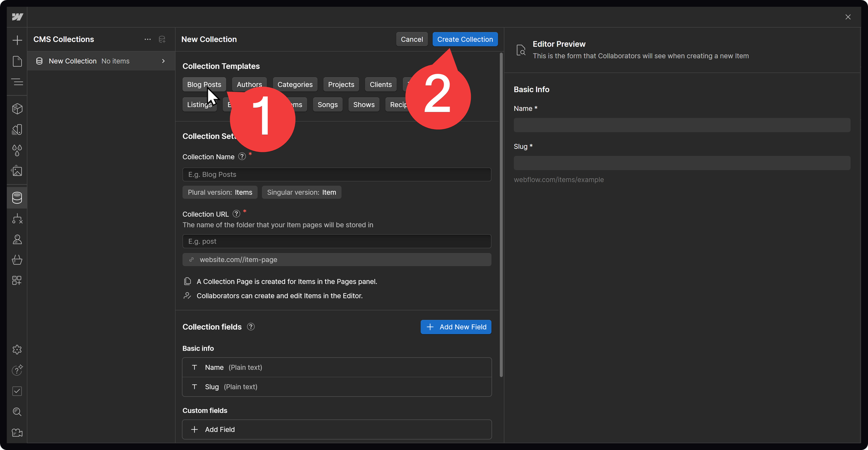868x450 pixels.
Task: Open the Assets panel
Action: [17, 171]
